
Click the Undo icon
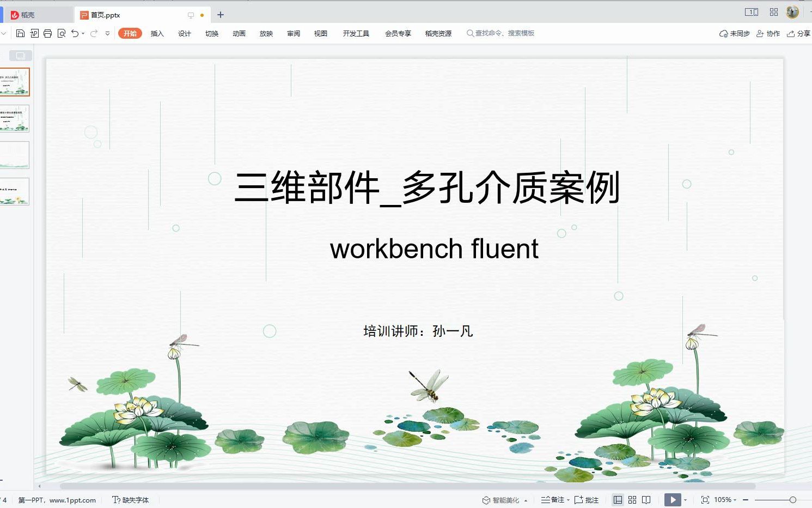[75, 33]
